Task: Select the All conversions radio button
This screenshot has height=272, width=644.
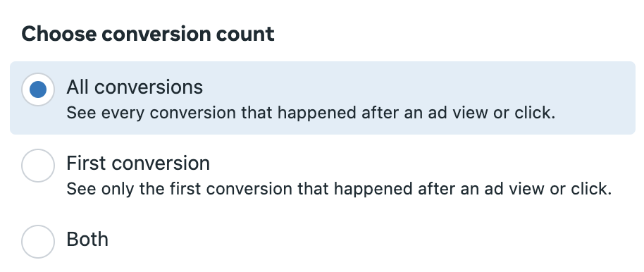Action: [x=38, y=89]
